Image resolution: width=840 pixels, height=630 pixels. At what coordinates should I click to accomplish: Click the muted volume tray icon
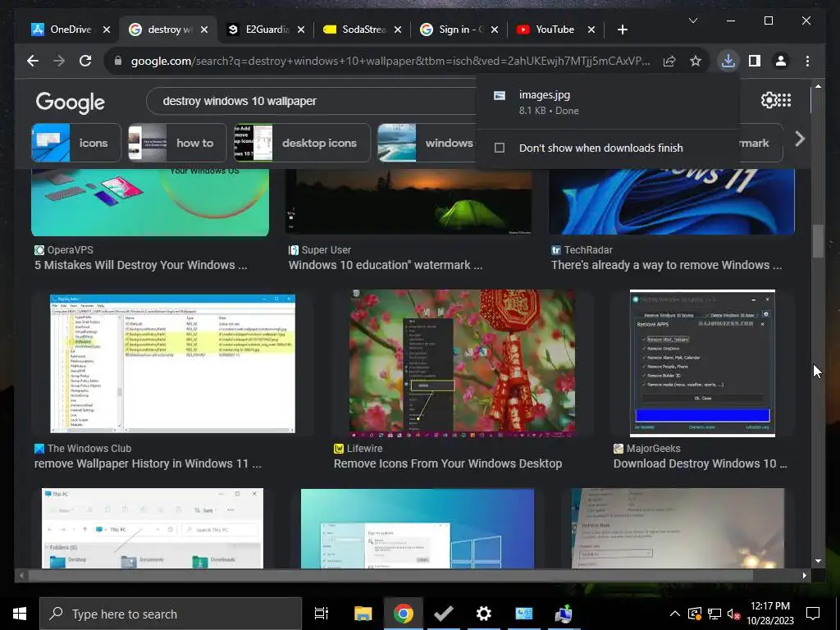click(x=733, y=614)
